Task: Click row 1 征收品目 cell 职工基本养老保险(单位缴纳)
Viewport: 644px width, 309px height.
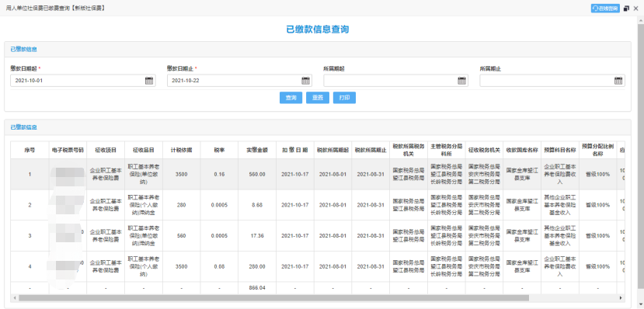Action: click(144, 175)
